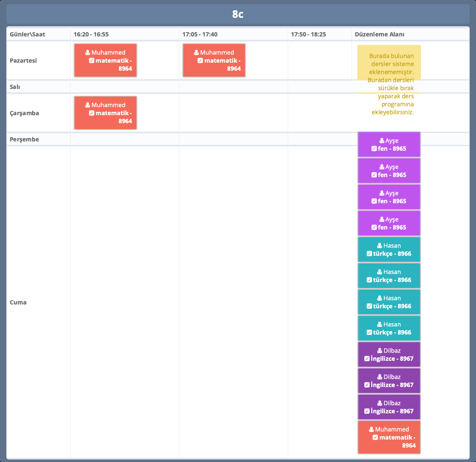
Task: Click edit icon on bottom İngilizce - 8967 card
Action: click(367, 411)
